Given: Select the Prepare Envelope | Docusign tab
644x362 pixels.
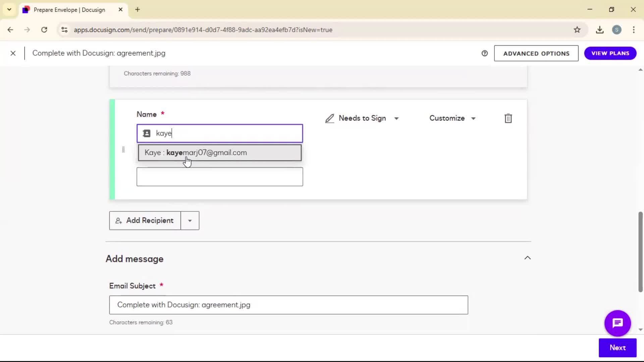Looking at the screenshot, I should (x=72, y=10).
